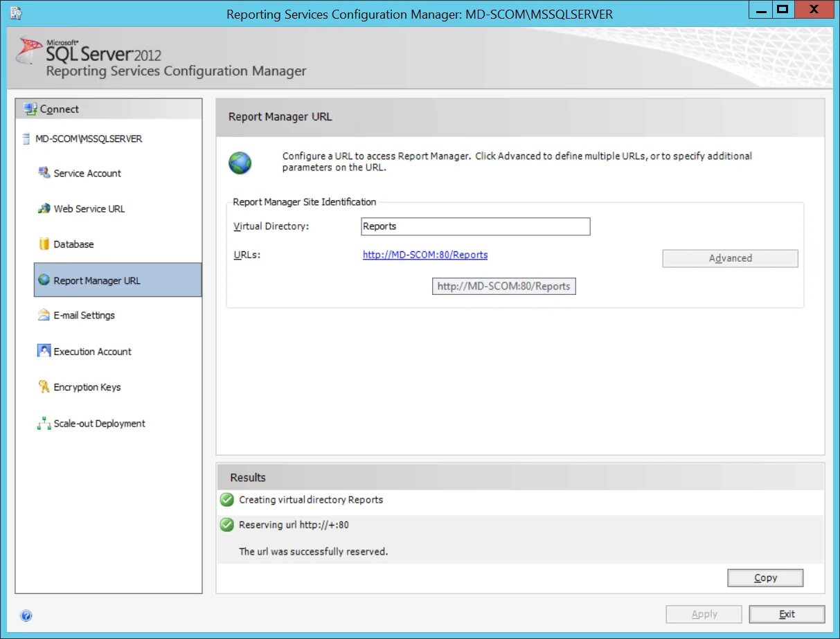Click the Encryption Keys icon
840x639 pixels.
(44, 387)
